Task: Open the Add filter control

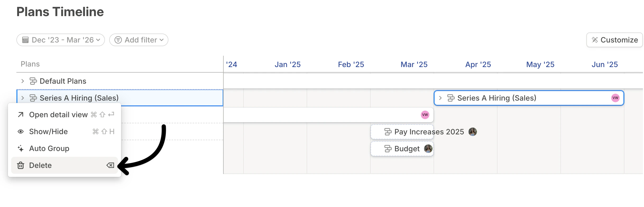Action: point(138,40)
